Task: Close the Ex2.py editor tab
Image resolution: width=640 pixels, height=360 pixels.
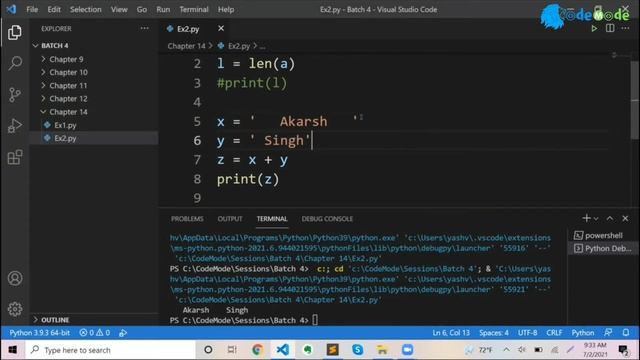Action: coord(221,28)
